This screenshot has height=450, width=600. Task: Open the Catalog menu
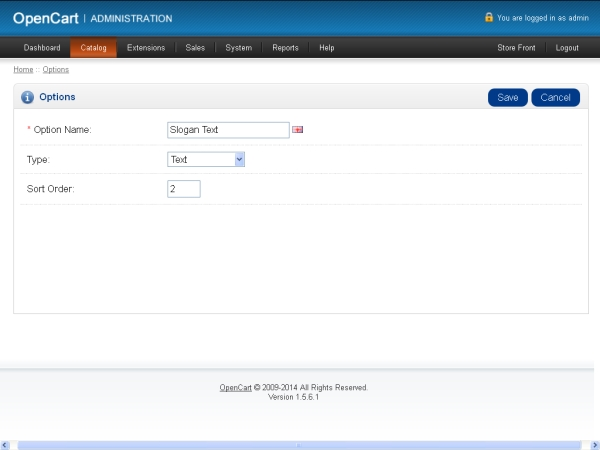point(93,48)
